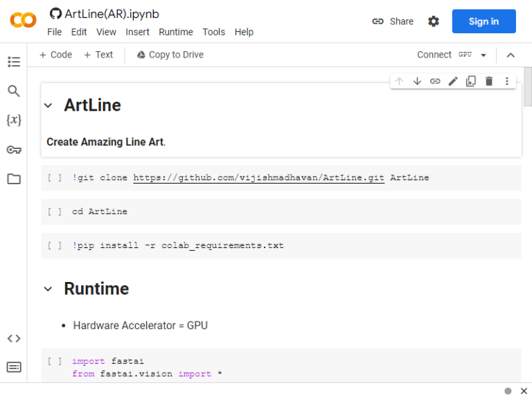Click the vertical scrollbar thumb
The image size is (532, 399).
[528, 87]
